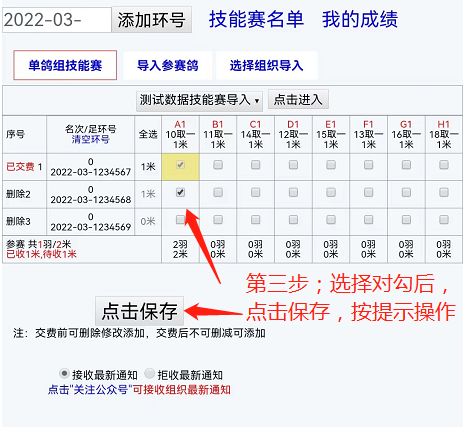Check the G1 box in row 删除3
This screenshot has width=468, height=427.
click(x=406, y=219)
